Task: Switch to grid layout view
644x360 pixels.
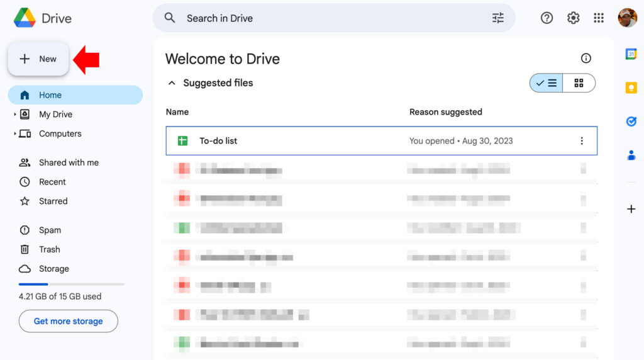Action: click(579, 83)
